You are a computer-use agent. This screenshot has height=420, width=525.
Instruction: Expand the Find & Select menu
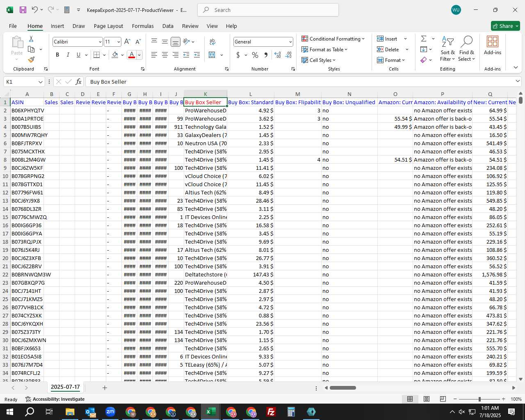pyautogui.click(x=467, y=48)
